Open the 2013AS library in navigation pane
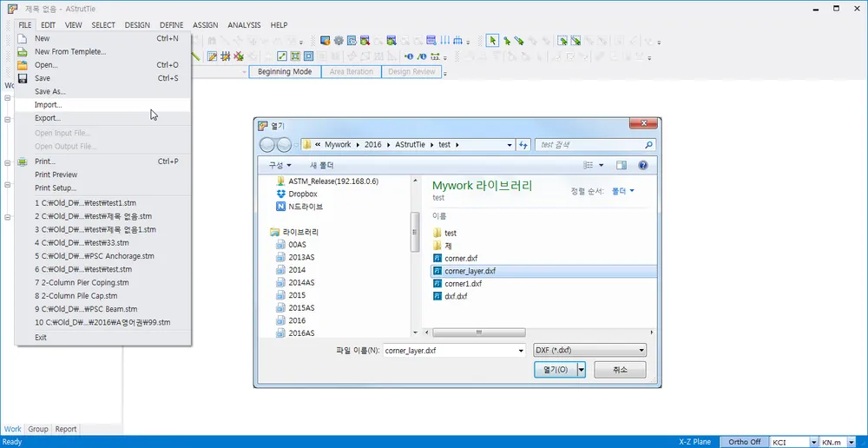868x448 pixels. tap(301, 257)
